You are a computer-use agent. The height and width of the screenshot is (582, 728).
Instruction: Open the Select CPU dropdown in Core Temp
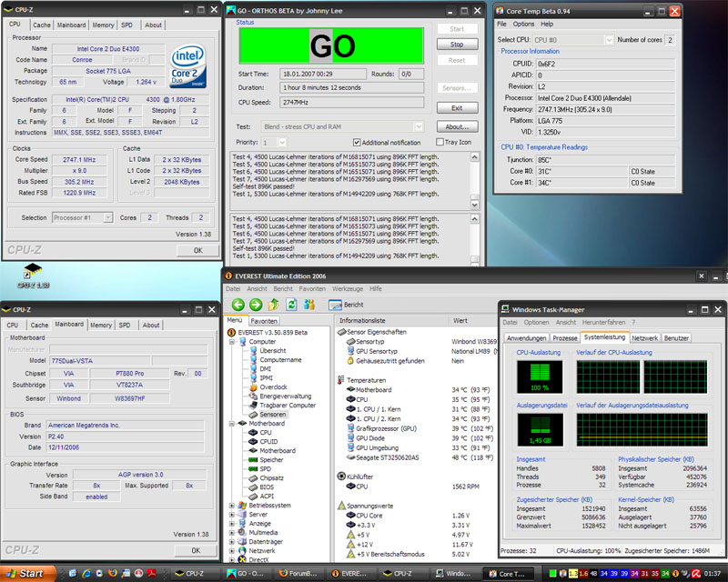[609, 40]
